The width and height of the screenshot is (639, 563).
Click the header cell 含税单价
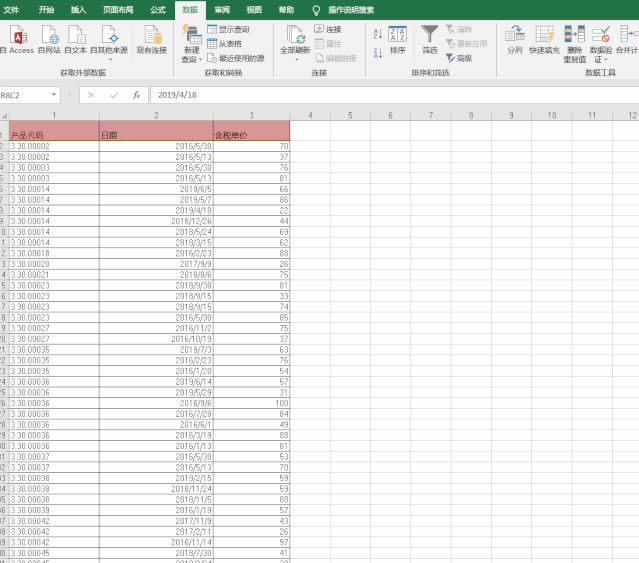pos(251,131)
